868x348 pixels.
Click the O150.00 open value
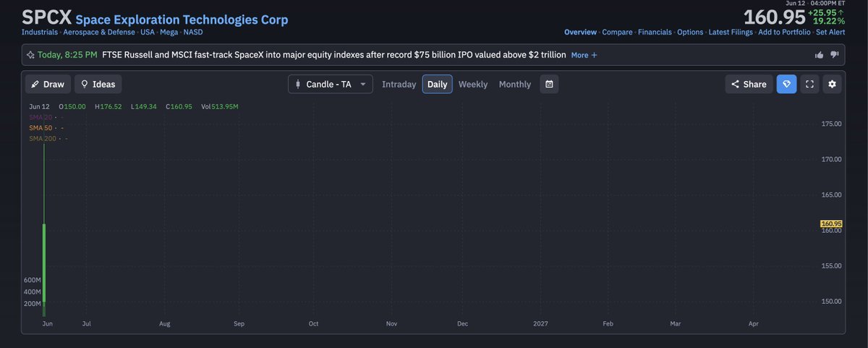(72, 106)
